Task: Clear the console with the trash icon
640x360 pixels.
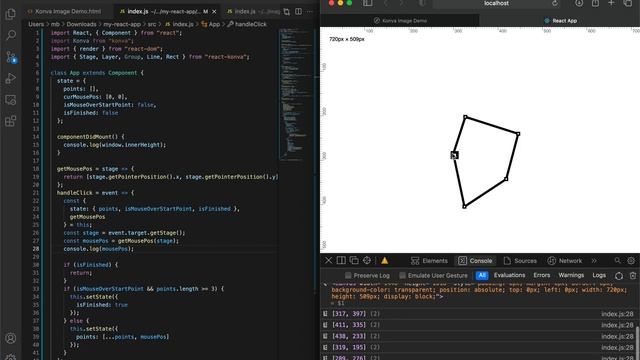Action: click(633, 276)
